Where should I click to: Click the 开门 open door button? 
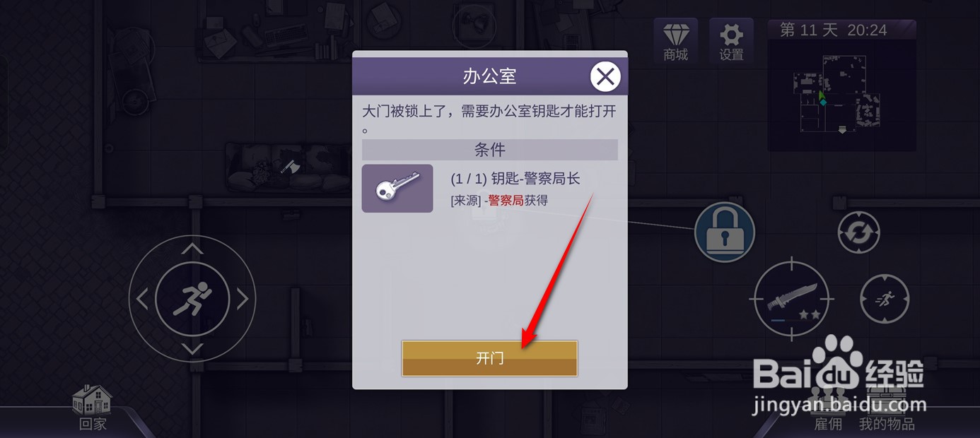tap(489, 358)
